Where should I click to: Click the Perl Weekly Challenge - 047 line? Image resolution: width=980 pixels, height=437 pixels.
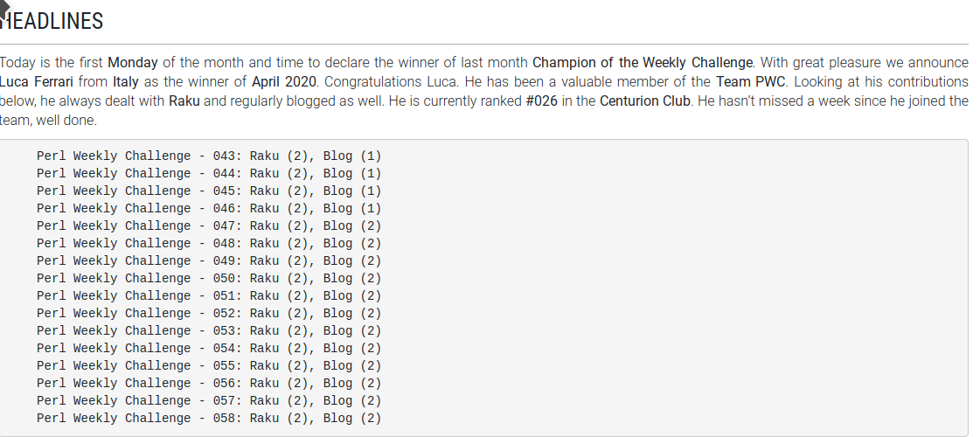click(x=209, y=226)
